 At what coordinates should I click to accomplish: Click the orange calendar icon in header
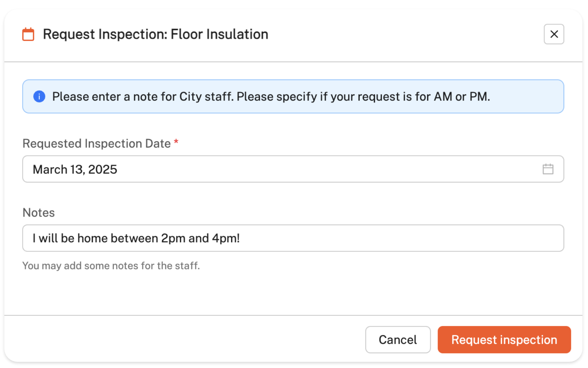pos(28,34)
